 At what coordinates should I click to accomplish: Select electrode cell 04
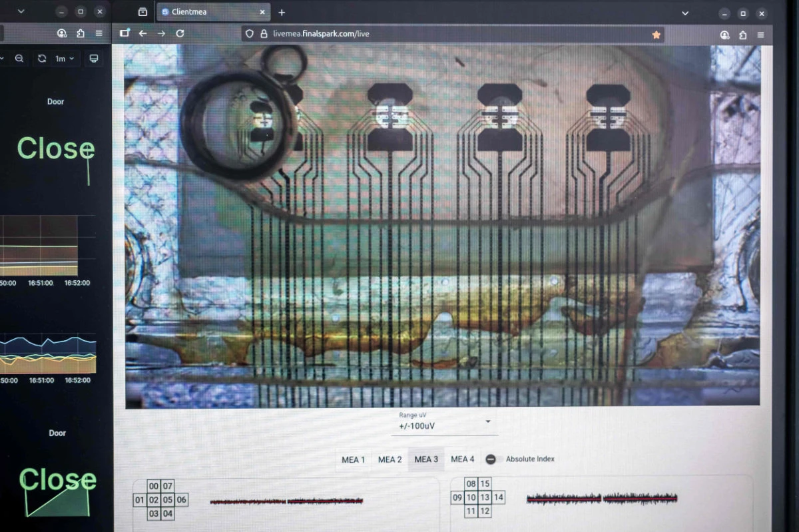click(x=168, y=514)
